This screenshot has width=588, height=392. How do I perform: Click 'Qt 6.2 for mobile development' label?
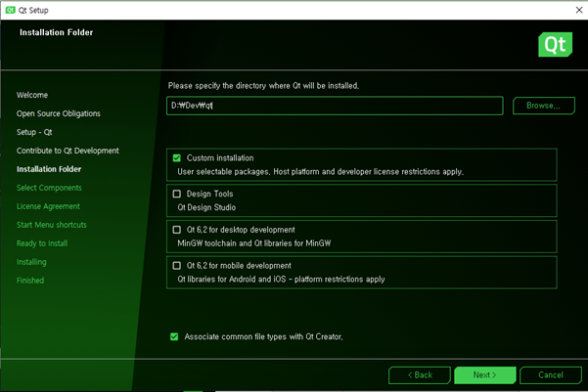click(x=239, y=266)
